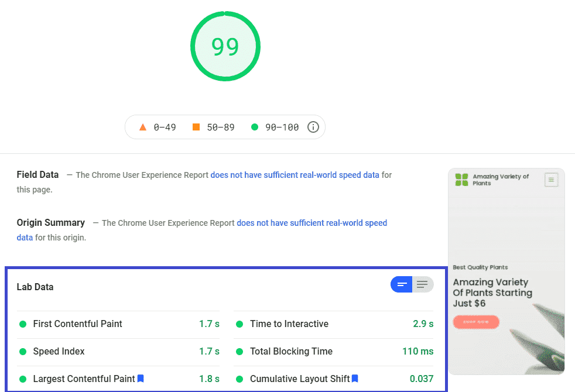Click the red triangle 0–49 legend icon
This screenshot has width=575, height=392.
[x=143, y=127]
